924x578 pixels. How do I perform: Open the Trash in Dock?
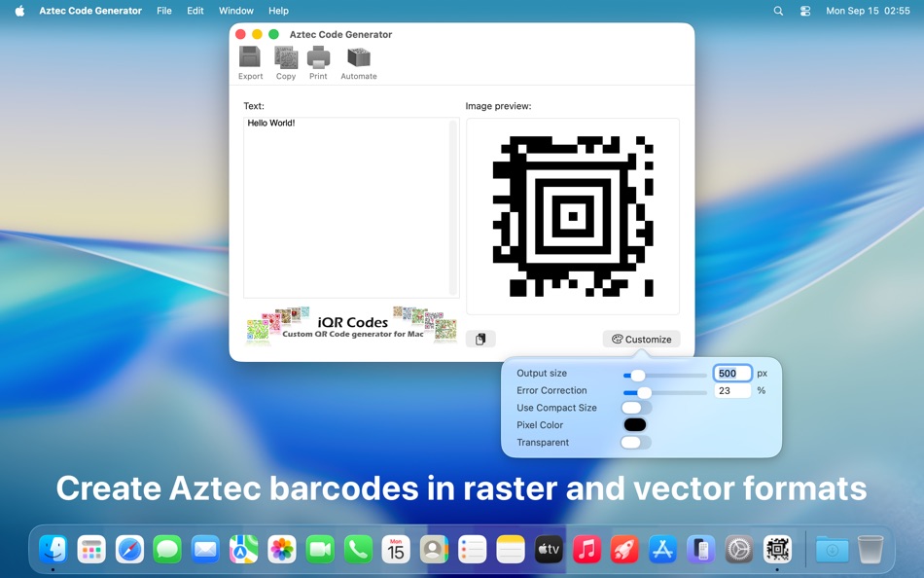tap(871, 550)
